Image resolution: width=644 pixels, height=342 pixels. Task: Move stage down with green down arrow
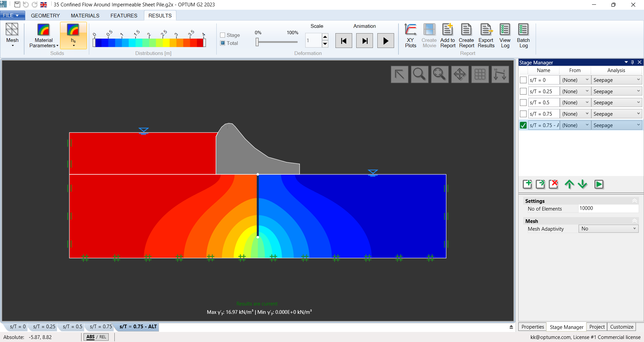coord(583,184)
